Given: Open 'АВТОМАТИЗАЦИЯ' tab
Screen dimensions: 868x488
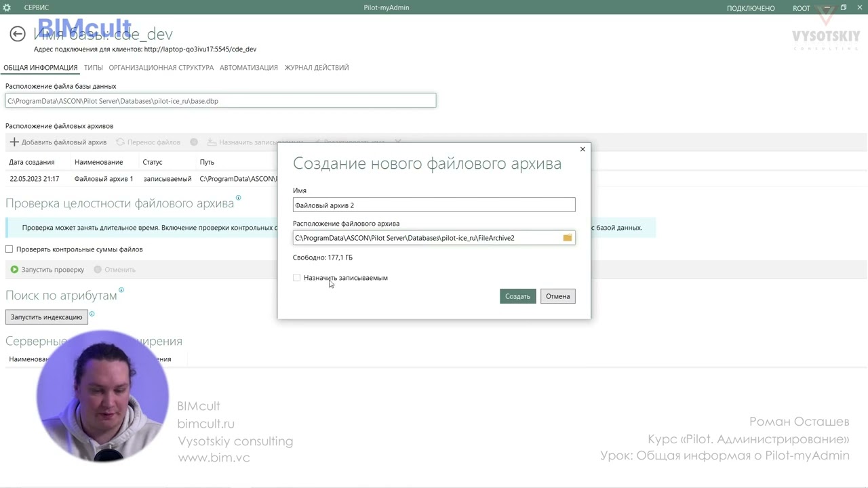Looking at the screenshot, I should point(249,68).
